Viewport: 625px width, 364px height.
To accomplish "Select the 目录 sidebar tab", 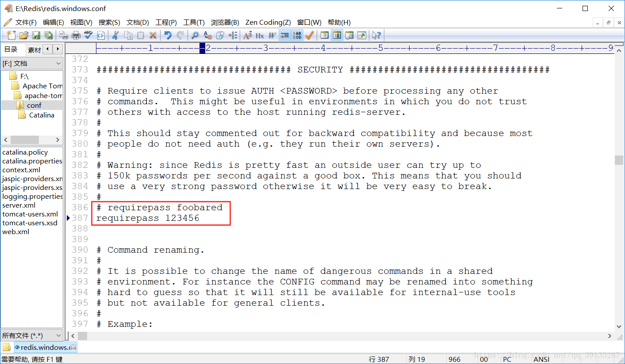I will click(x=12, y=49).
